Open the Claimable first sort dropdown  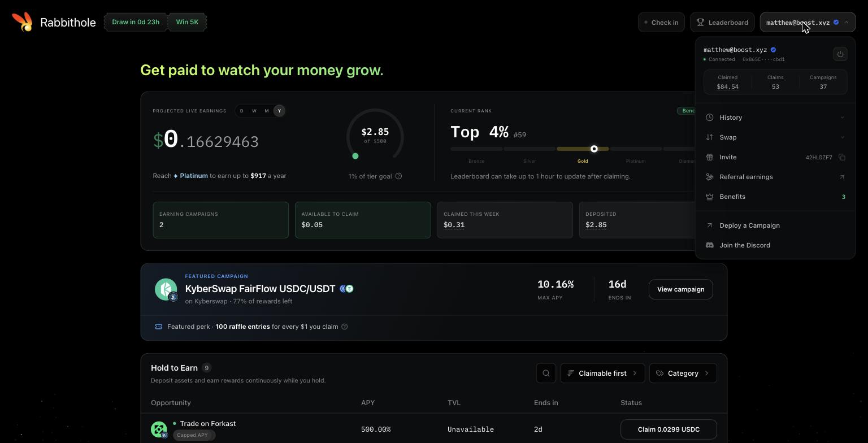(x=602, y=373)
